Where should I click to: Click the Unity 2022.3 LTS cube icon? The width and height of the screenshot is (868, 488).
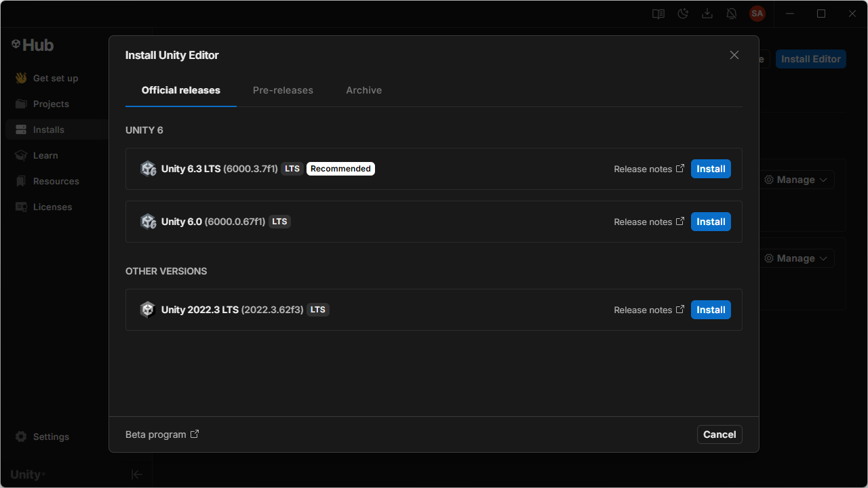tap(148, 310)
